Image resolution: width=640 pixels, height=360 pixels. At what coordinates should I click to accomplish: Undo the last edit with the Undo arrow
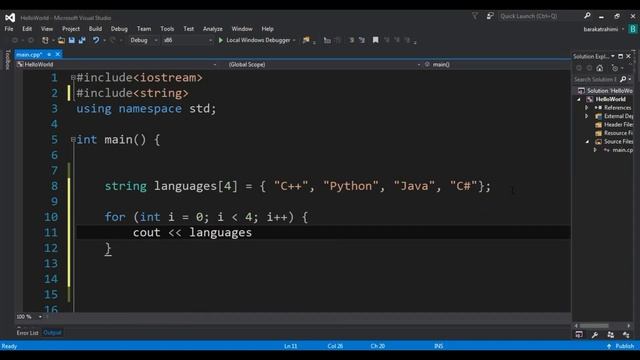pos(96,40)
